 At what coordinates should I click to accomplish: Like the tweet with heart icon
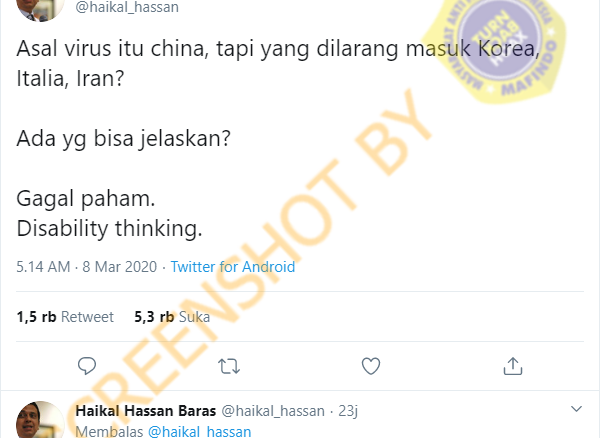pos(371,366)
